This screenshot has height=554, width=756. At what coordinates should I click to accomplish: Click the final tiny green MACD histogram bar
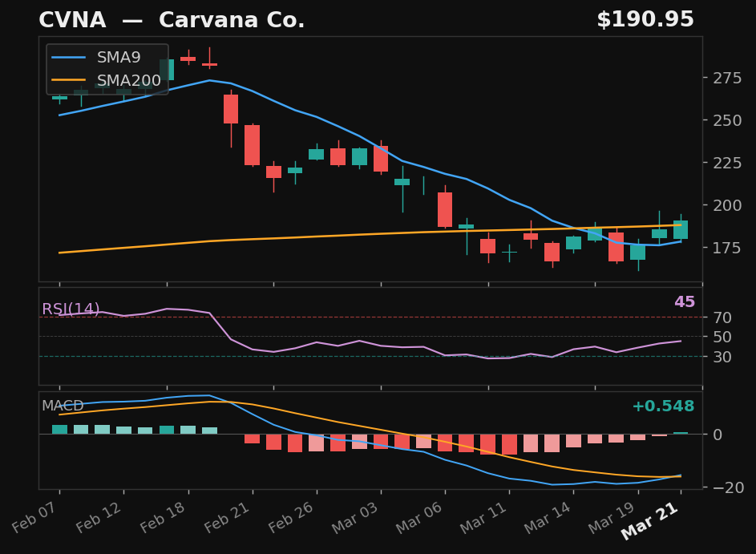click(x=681, y=433)
